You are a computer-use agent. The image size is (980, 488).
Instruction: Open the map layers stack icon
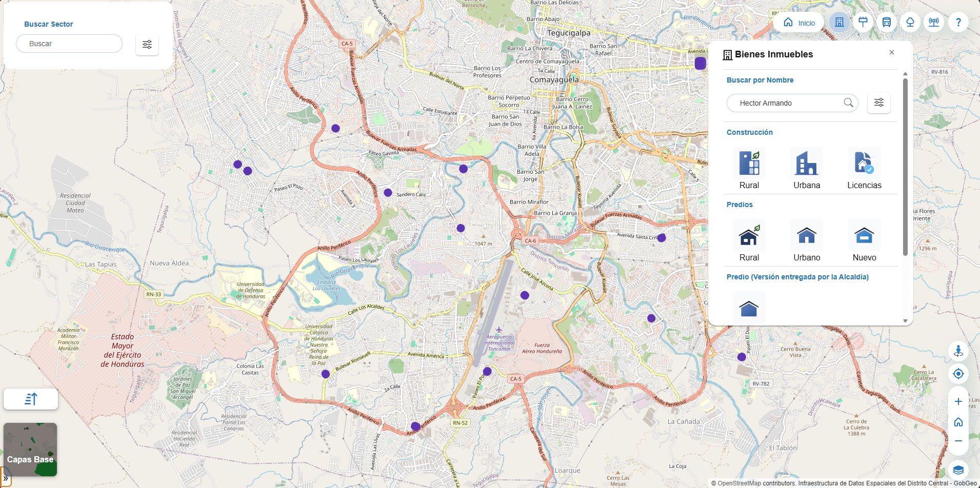point(958,470)
